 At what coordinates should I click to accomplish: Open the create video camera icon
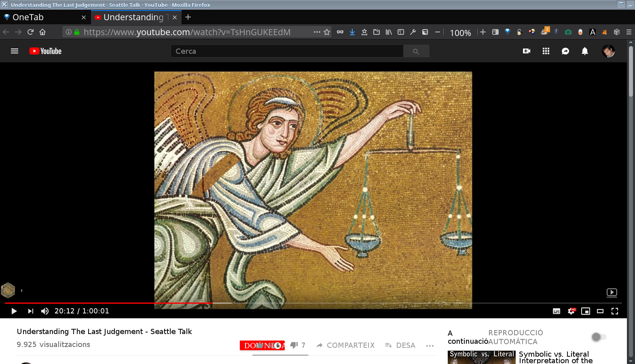click(527, 51)
